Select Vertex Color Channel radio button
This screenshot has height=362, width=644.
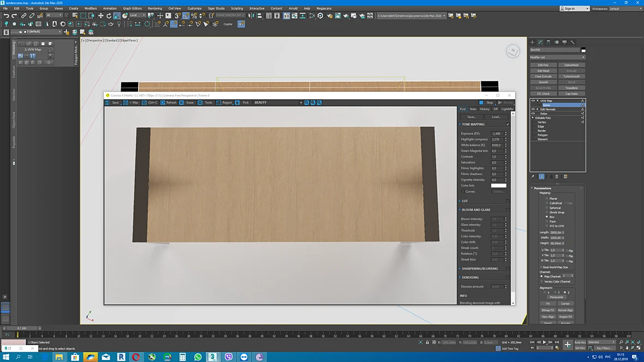click(542, 281)
